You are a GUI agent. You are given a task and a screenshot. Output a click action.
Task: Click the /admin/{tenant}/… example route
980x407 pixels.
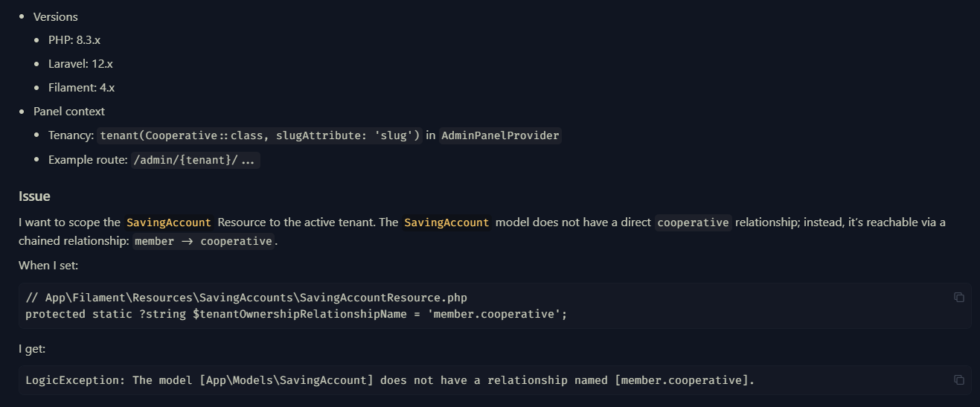coord(196,160)
